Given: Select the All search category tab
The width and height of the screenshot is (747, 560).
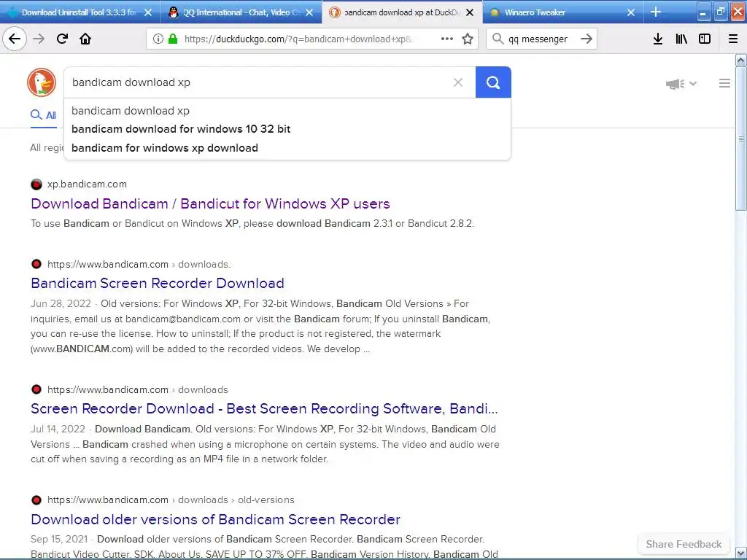Looking at the screenshot, I should 43,114.
